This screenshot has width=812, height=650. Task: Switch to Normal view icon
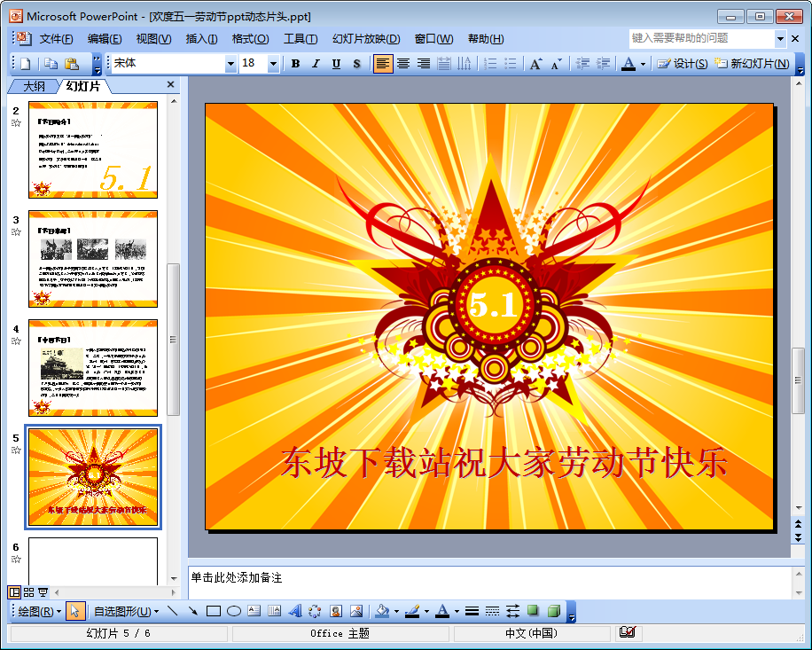pos(14,592)
